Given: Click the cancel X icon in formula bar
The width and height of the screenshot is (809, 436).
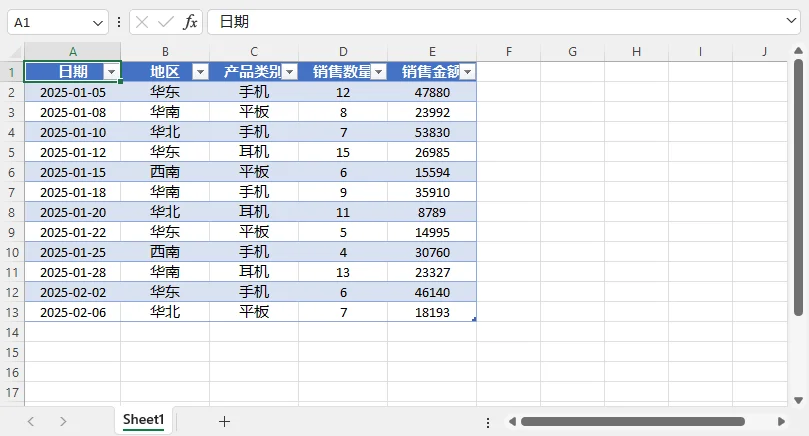Looking at the screenshot, I should [142, 22].
